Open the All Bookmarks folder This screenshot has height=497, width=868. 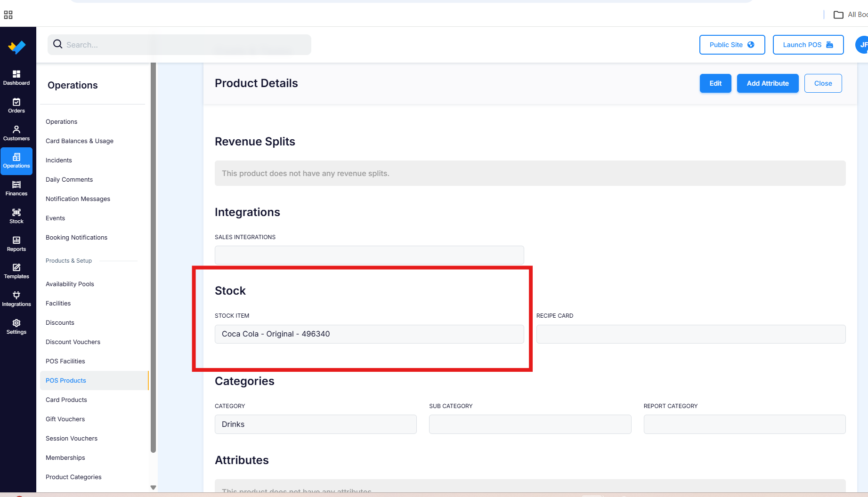[851, 15]
